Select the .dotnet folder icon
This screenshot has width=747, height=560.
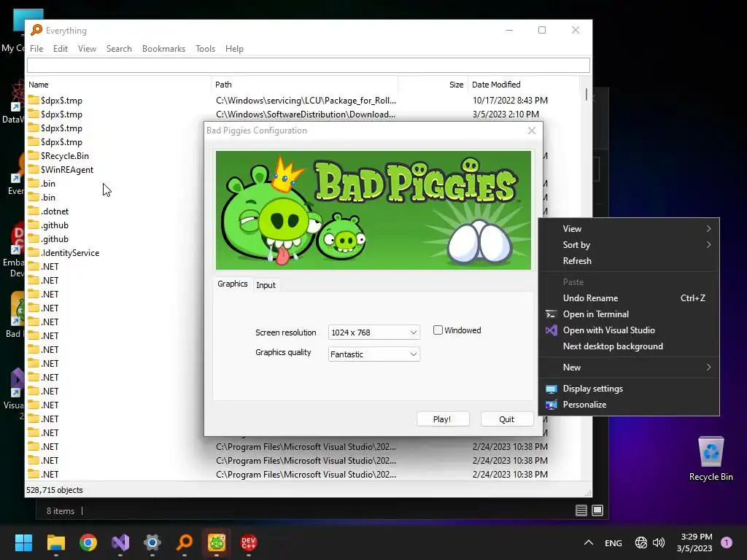pyautogui.click(x=34, y=211)
